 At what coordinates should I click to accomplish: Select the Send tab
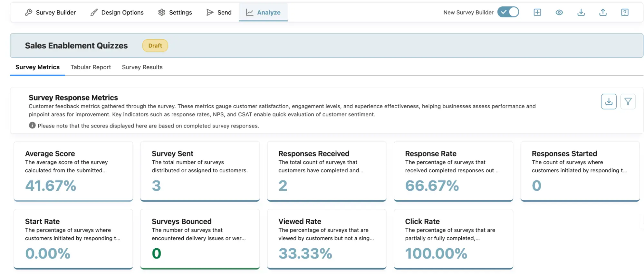[x=219, y=13]
